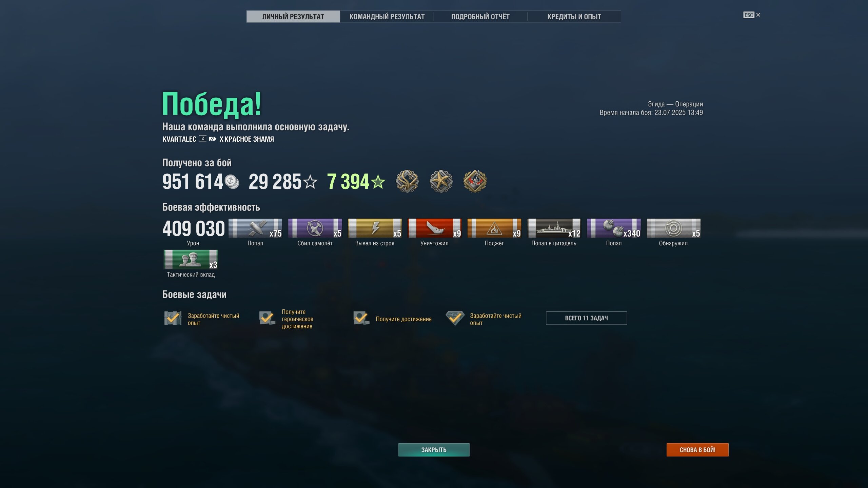Expand 'Всего 11 задач' list
The width and height of the screenshot is (868, 488).
click(586, 318)
